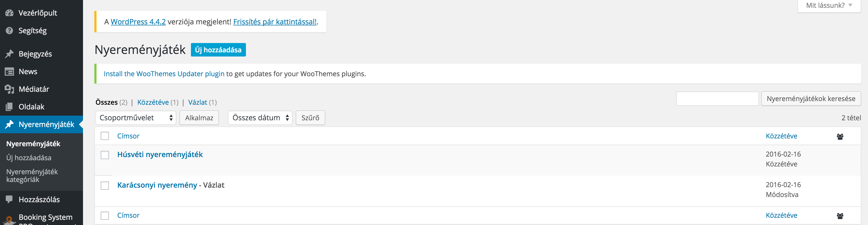Viewport: 868px width, 225px height.
Task: Click the Új hozzáadása button
Action: [218, 50]
